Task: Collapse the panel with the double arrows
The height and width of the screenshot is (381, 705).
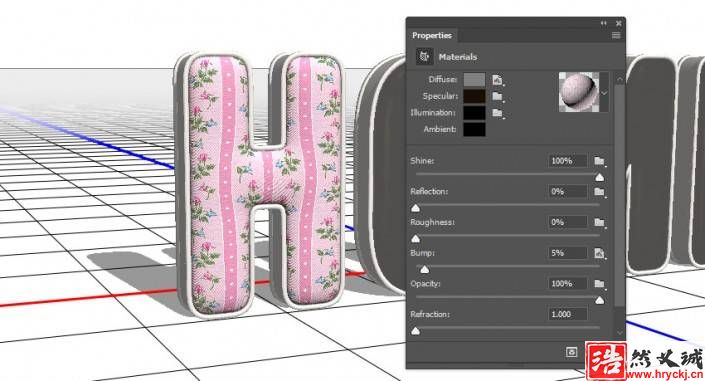Action: point(603,23)
